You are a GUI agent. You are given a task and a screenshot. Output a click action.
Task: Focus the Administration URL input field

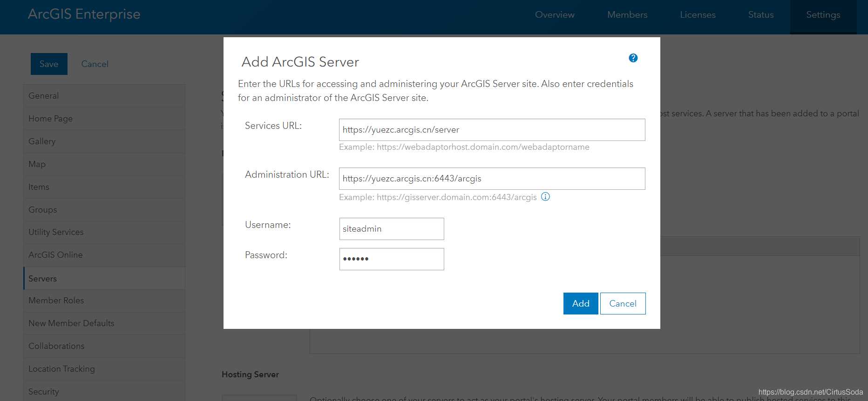[x=492, y=179]
